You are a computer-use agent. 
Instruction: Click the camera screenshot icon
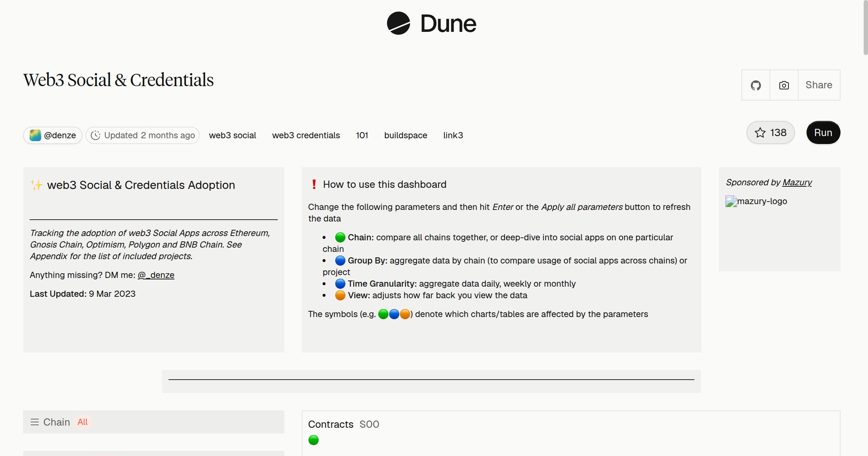tap(784, 85)
